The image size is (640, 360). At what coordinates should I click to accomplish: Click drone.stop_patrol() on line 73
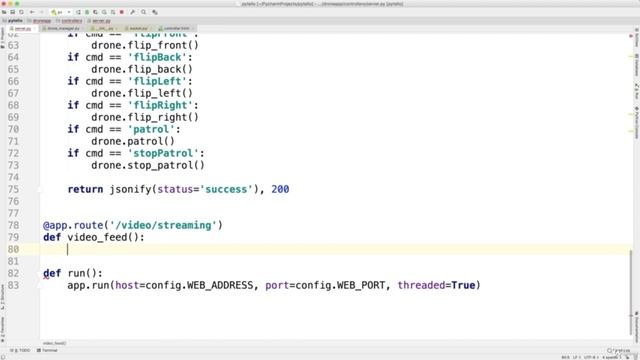click(148, 166)
